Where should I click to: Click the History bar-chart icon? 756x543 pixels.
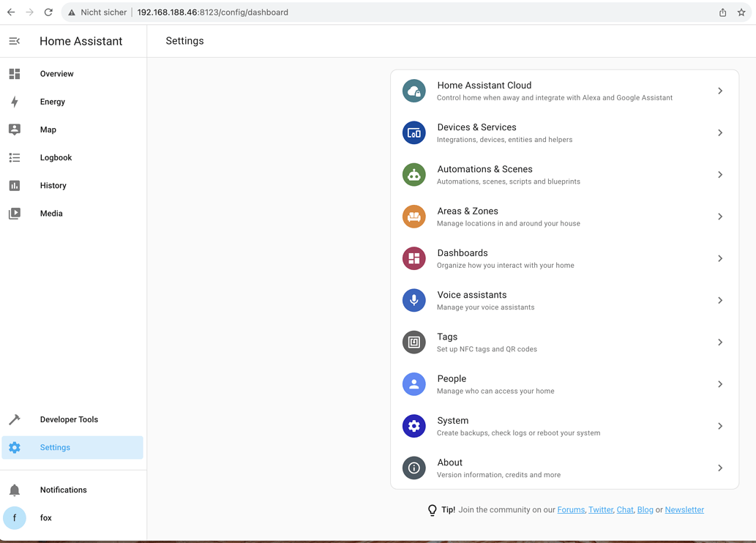click(x=15, y=185)
